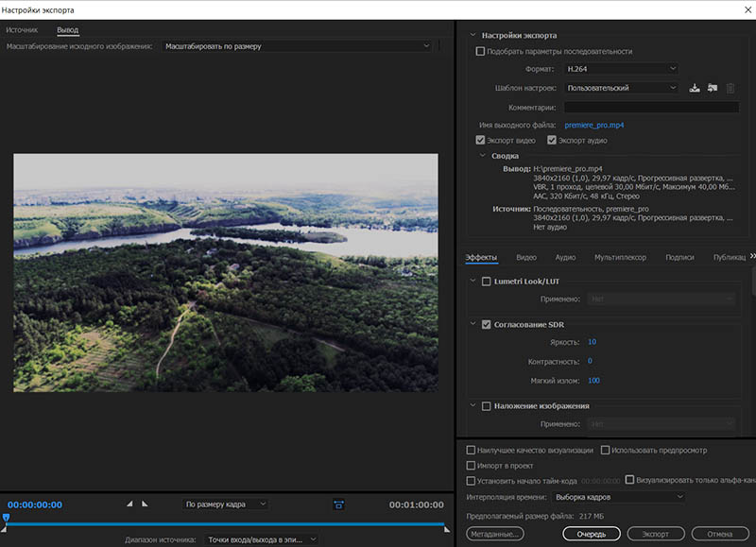Open the Аудио tab
This screenshot has width=756, height=547.
tap(565, 257)
